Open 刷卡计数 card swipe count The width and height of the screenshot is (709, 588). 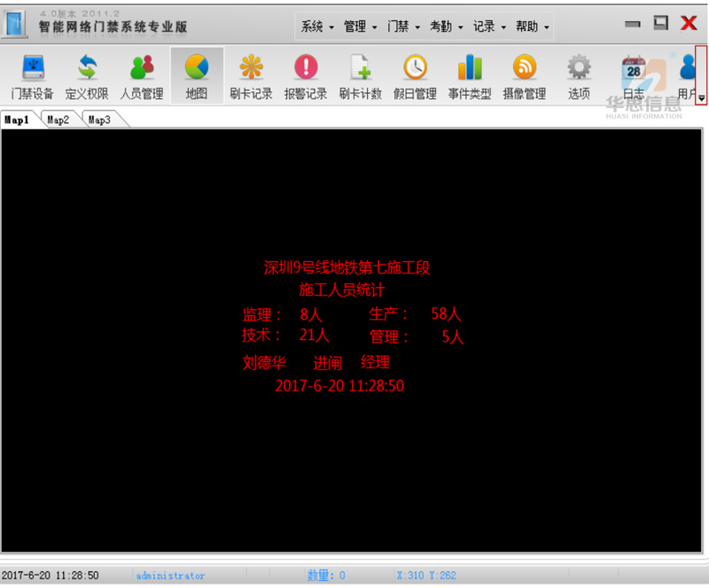click(361, 75)
